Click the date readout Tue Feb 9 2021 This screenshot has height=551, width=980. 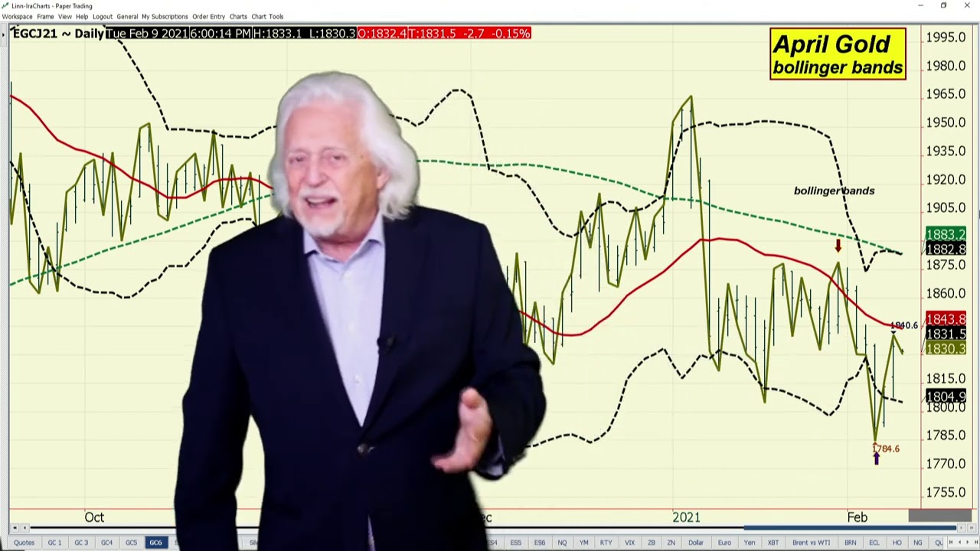(x=146, y=34)
